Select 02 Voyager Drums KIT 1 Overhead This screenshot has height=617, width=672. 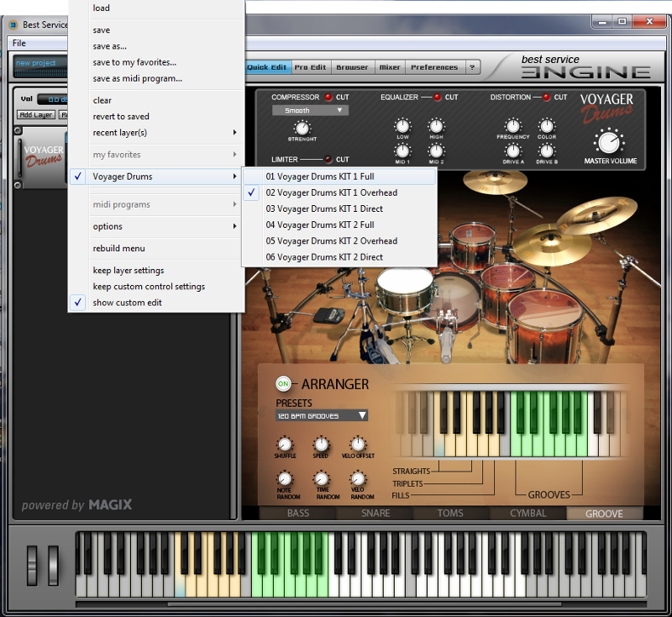pos(339,193)
